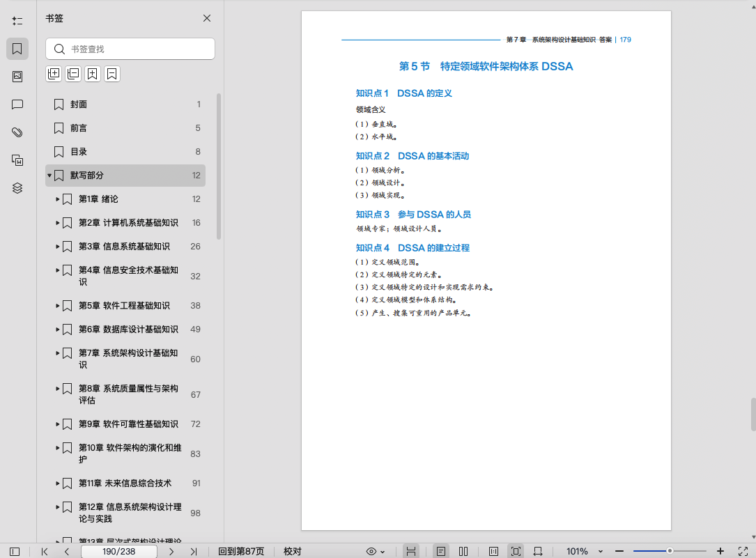Select the 封面 bookmark

pyautogui.click(x=125, y=104)
